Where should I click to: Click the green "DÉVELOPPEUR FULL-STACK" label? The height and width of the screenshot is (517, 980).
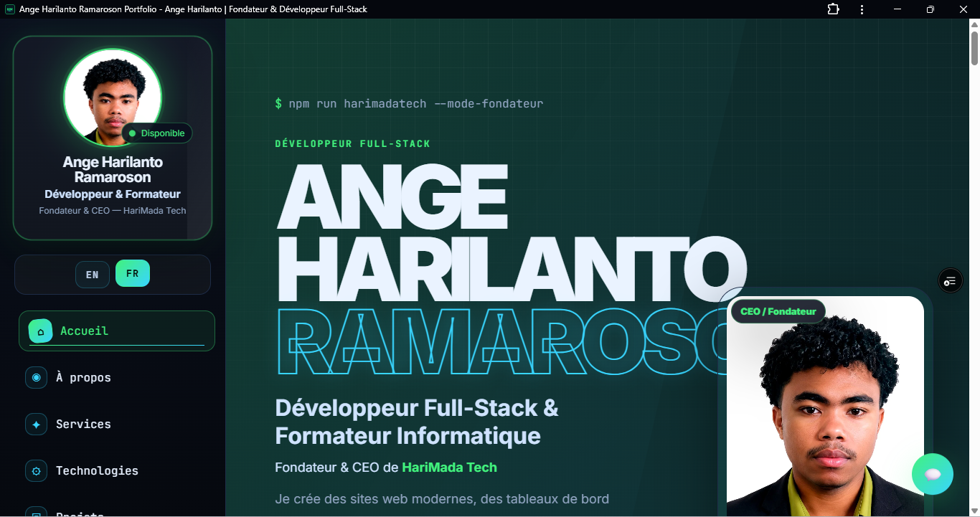(x=353, y=143)
